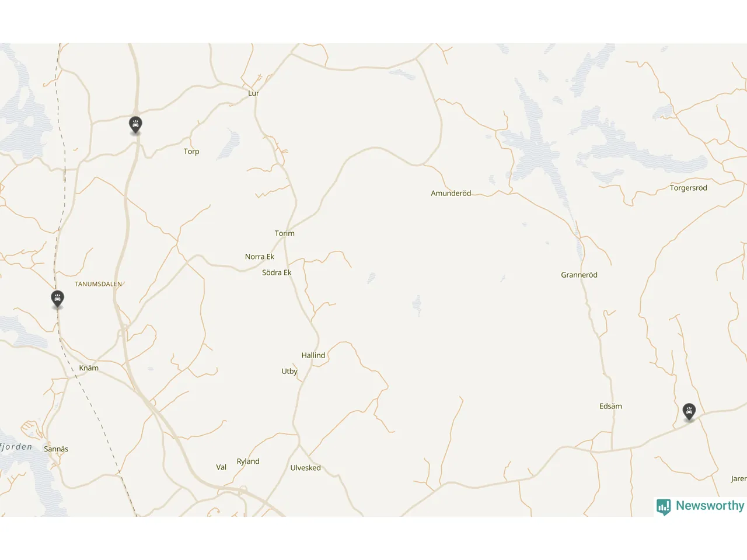
Task: Click the Sannäs map label
Action: point(56,449)
